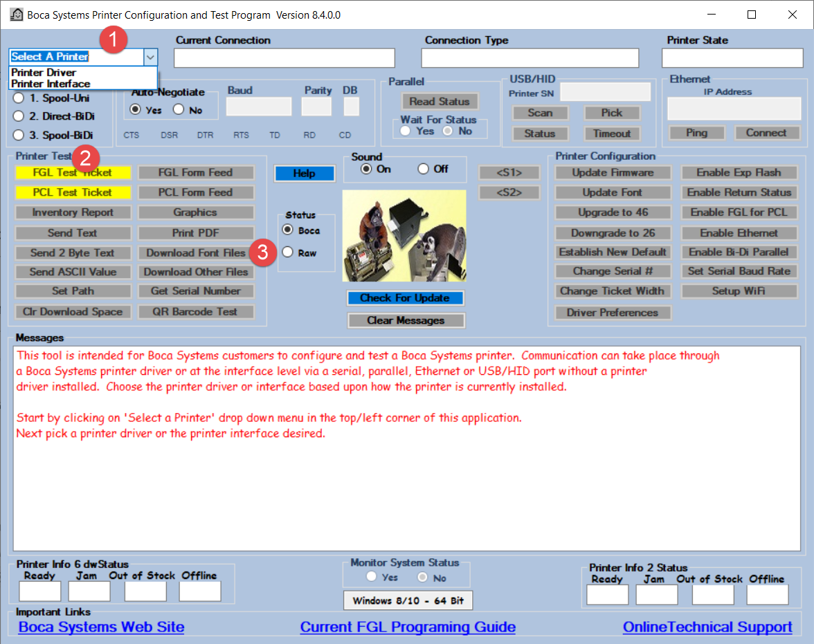
Task: Click Check For Update button
Action: tap(405, 298)
